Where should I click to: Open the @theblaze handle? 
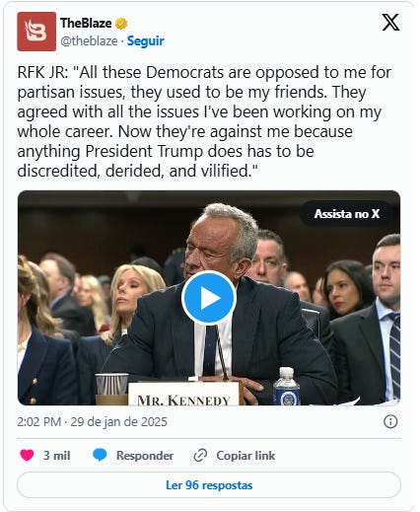[x=89, y=41]
